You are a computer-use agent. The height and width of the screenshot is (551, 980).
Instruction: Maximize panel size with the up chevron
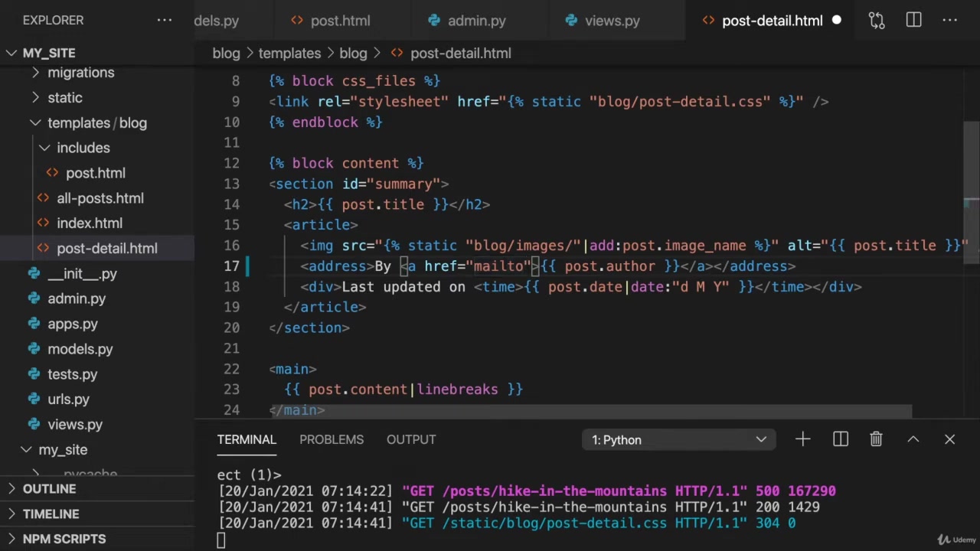click(913, 439)
